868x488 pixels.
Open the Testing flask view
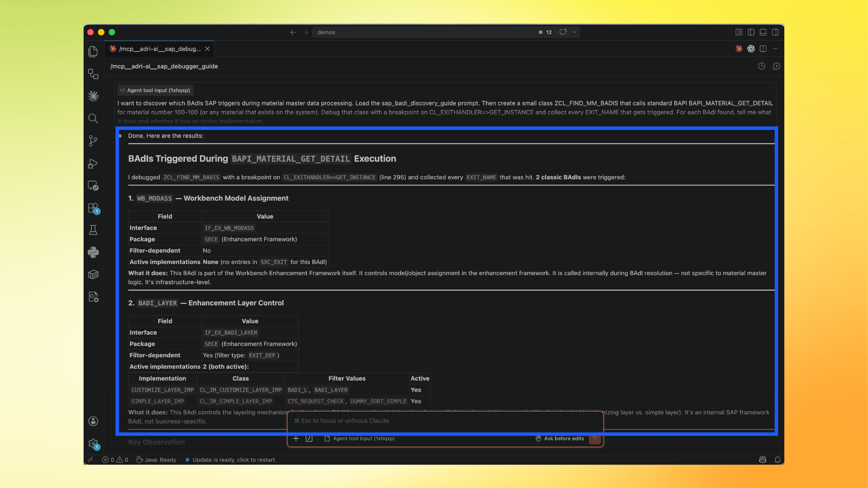pos(93,230)
